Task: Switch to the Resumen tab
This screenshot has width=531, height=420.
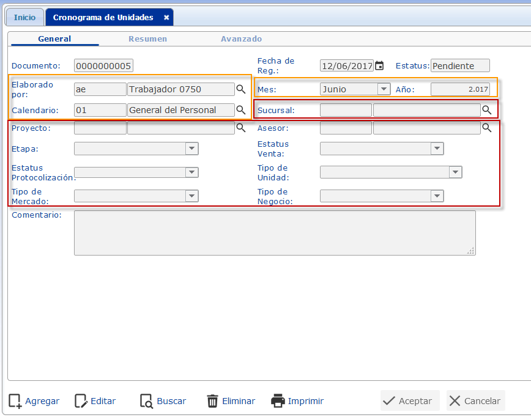Action: [147, 39]
